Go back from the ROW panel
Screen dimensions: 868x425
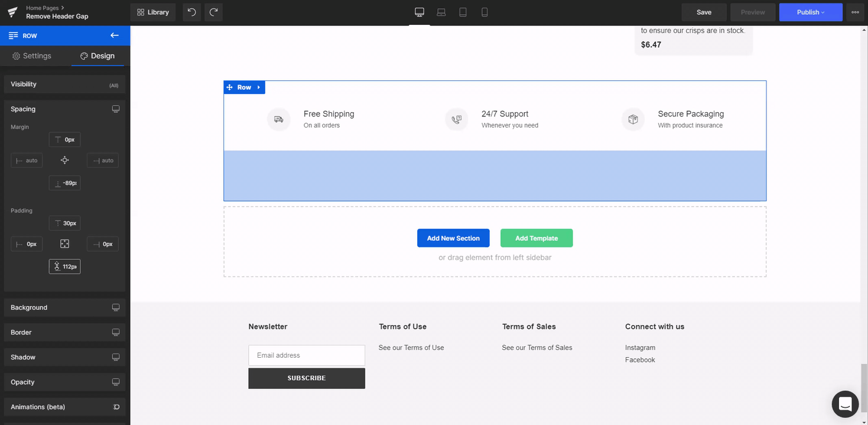pyautogui.click(x=115, y=35)
